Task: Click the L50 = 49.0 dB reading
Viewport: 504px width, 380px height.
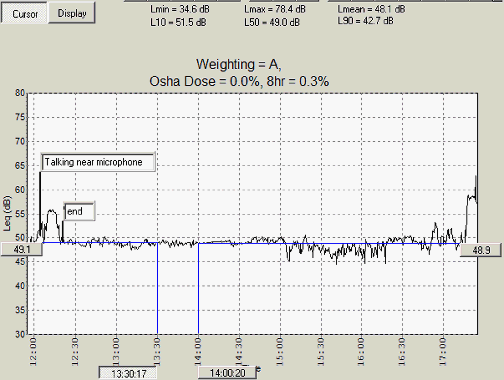Action: [x=272, y=22]
